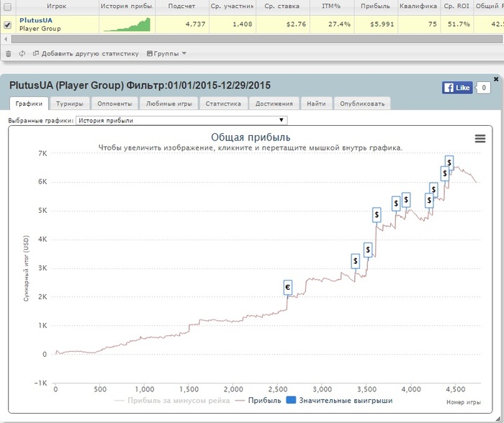The width and height of the screenshot is (504, 423).
Task: Open the 'История прибыли' chart selector dropdown
Action: (x=181, y=120)
